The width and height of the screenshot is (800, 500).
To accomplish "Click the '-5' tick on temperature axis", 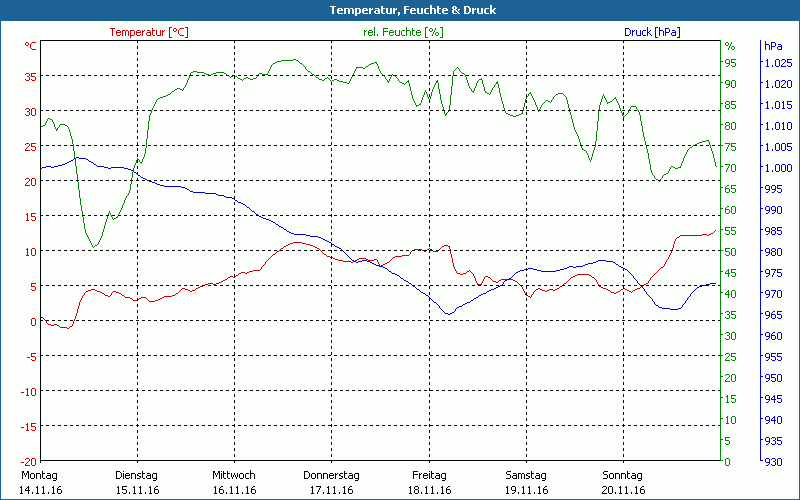I will 31,357.
